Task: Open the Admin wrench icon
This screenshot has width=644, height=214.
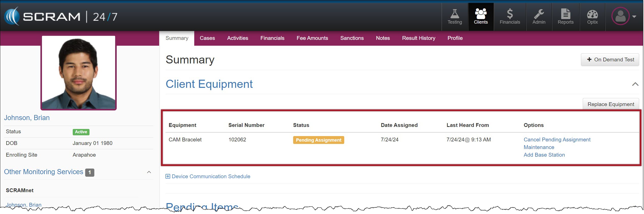Action: tap(539, 14)
